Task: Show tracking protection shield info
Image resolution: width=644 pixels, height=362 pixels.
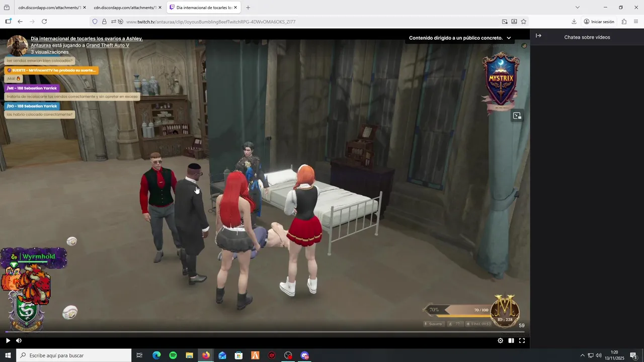Action: tap(95, 22)
